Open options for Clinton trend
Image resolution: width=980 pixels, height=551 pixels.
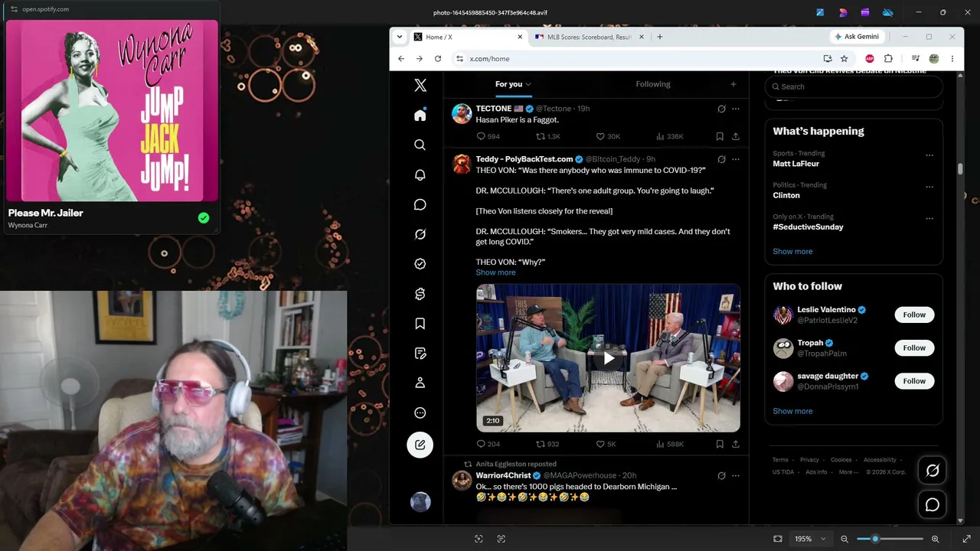pos(929,187)
